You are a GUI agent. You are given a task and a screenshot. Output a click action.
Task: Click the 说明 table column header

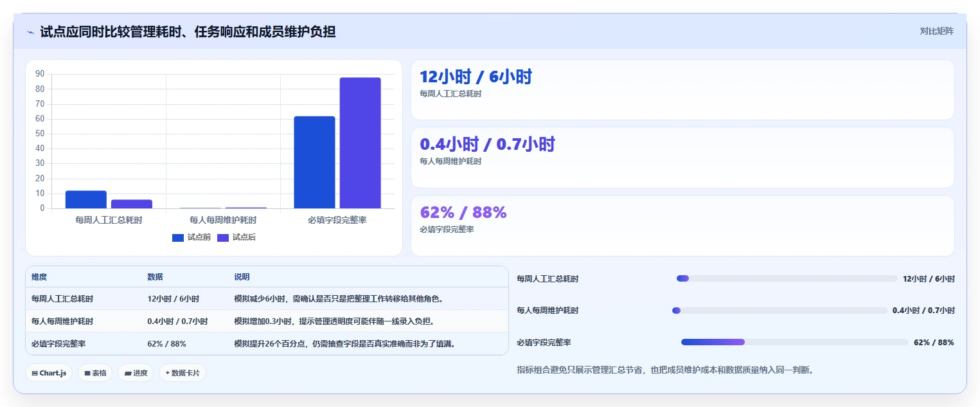coord(242,277)
